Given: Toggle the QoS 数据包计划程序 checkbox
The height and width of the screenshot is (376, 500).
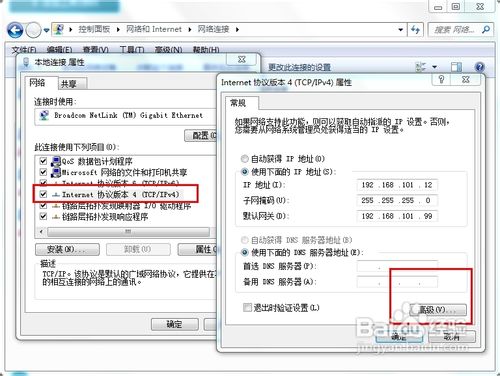Looking at the screenshot, I should pyautogui.click(x=43, y=161).
